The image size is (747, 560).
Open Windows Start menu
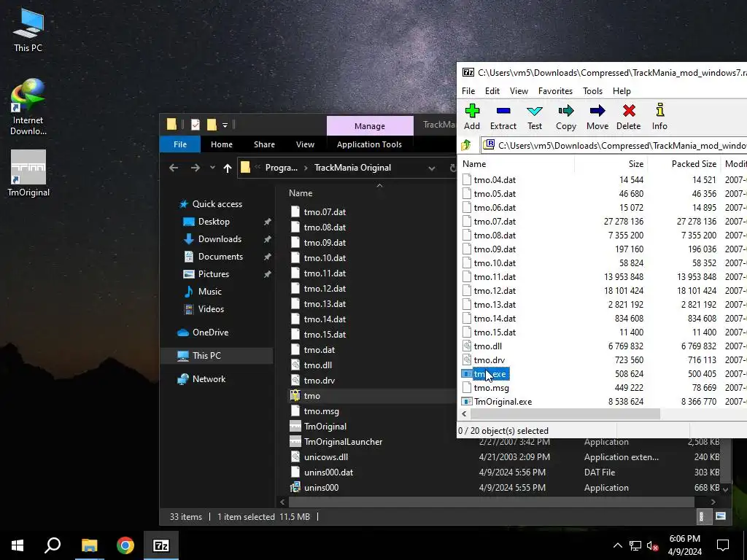point(18,545)
